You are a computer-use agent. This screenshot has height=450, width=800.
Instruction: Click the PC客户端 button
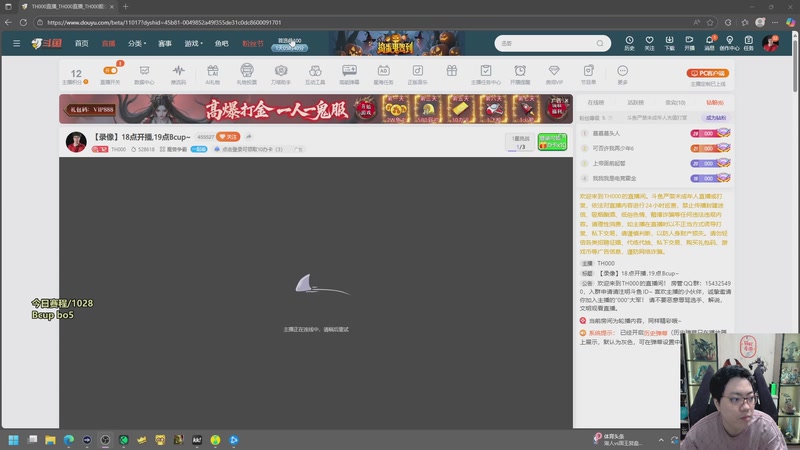pyautogui.click(x=708, y=73)
